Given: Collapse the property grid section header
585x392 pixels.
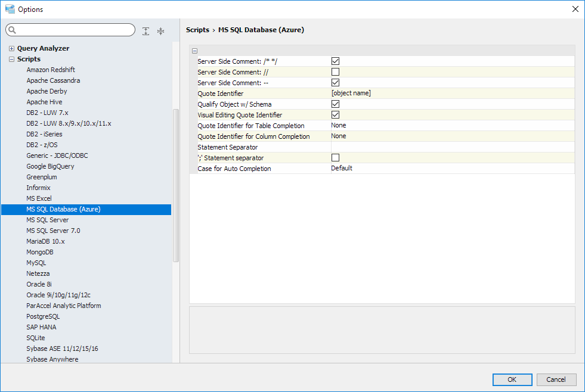Looking at the screenshot, I should 195,51.
